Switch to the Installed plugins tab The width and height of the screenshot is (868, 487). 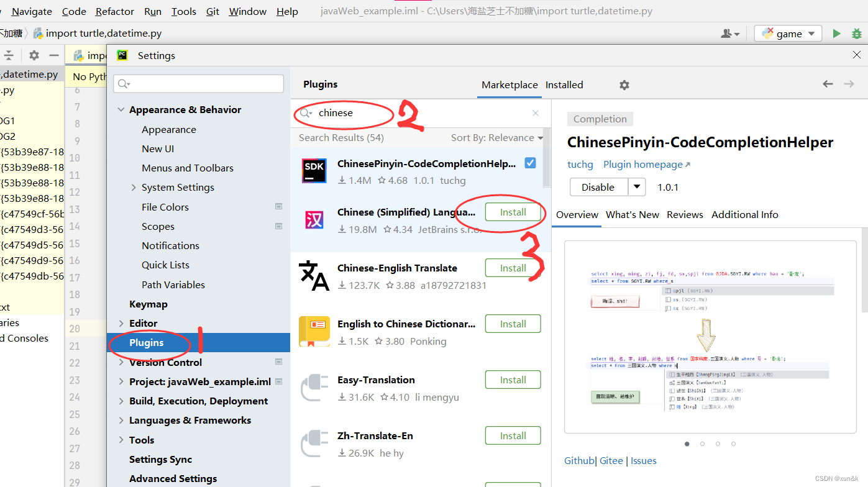point(564,84)
